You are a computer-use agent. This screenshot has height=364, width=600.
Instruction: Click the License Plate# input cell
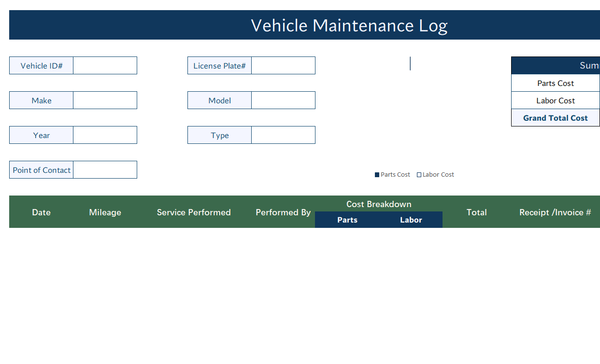(283, 66)
